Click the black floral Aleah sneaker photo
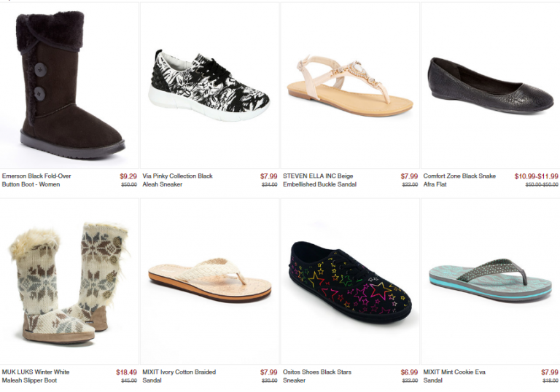This screenshot has height=392, width=560. pyautogui.click(x=210, y=85)
